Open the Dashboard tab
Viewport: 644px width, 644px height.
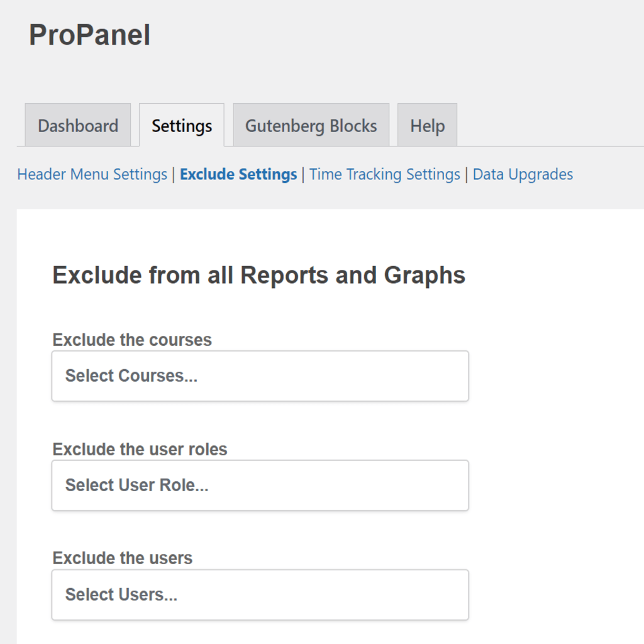tap(77, 125)
